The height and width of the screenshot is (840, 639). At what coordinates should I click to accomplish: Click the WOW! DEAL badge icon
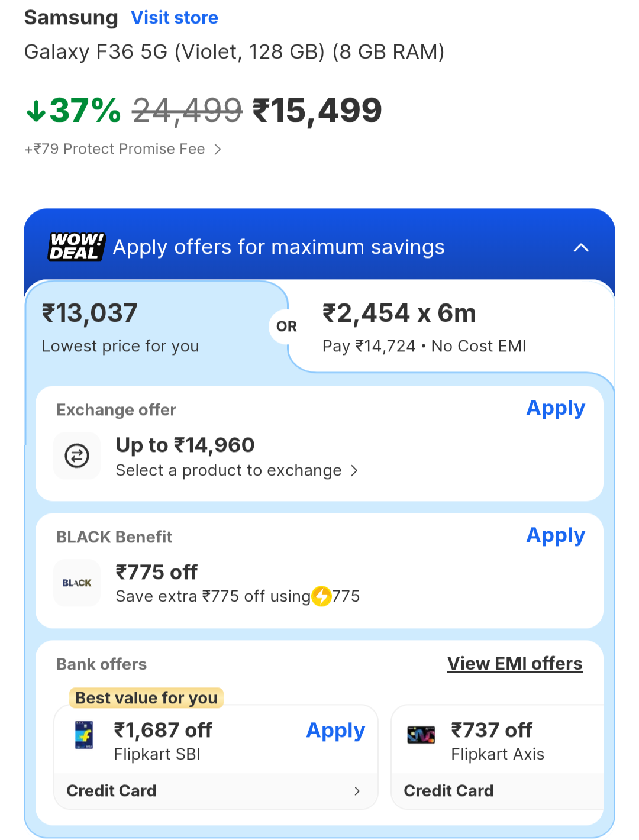tap(76, 247)
